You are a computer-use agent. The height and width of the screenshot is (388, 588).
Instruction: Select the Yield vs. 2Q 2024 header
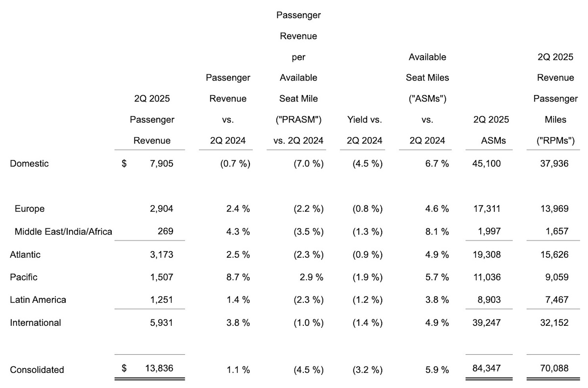tap(365, 130)
